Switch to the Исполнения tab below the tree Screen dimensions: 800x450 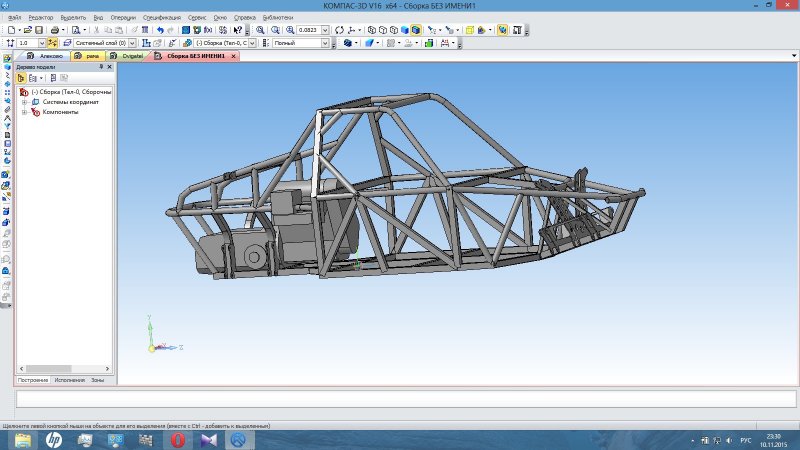pos(70,380)
